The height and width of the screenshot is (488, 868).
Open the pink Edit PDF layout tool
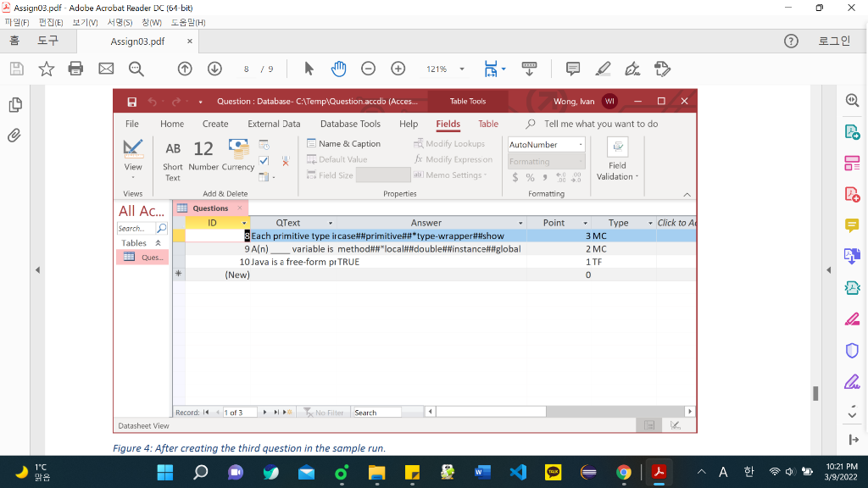tap(853, 164)
